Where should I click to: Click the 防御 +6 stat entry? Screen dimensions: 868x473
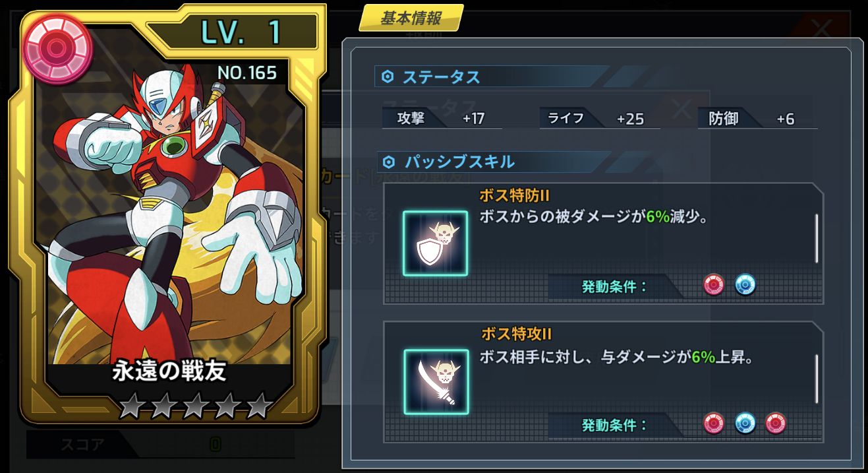(758, 118)
